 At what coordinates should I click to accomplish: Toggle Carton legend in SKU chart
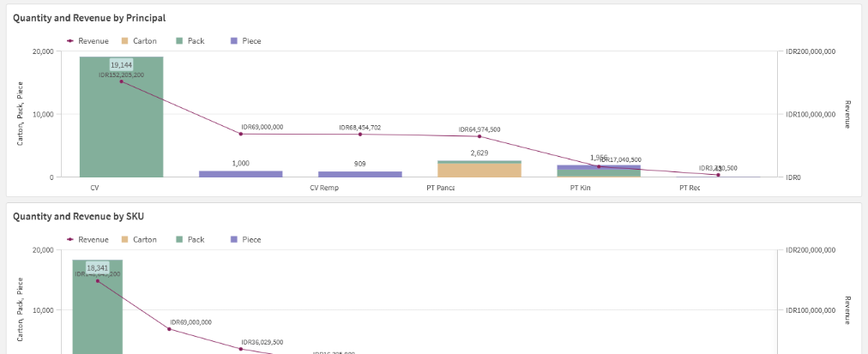click(139, 239)
